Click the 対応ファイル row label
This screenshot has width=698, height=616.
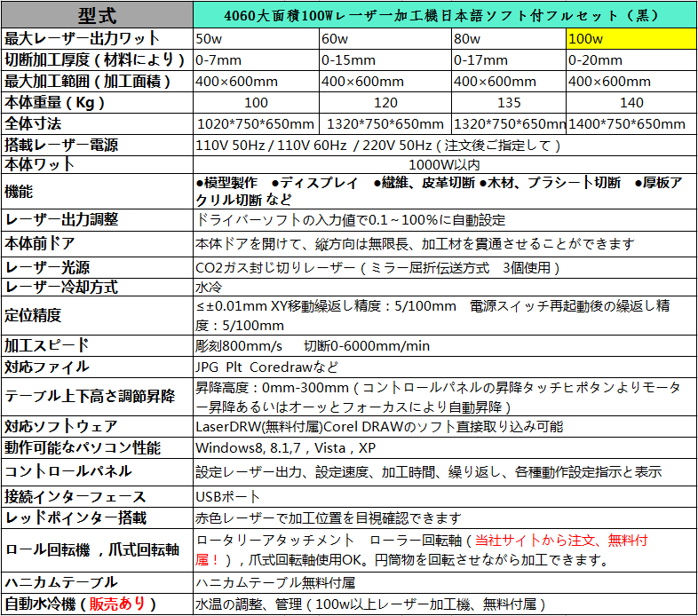[97, 367]
